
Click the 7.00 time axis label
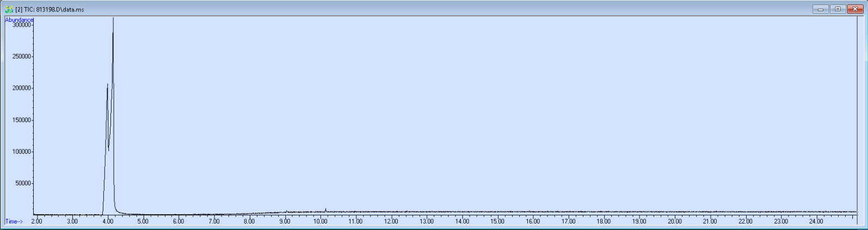(x=214, y=221)
